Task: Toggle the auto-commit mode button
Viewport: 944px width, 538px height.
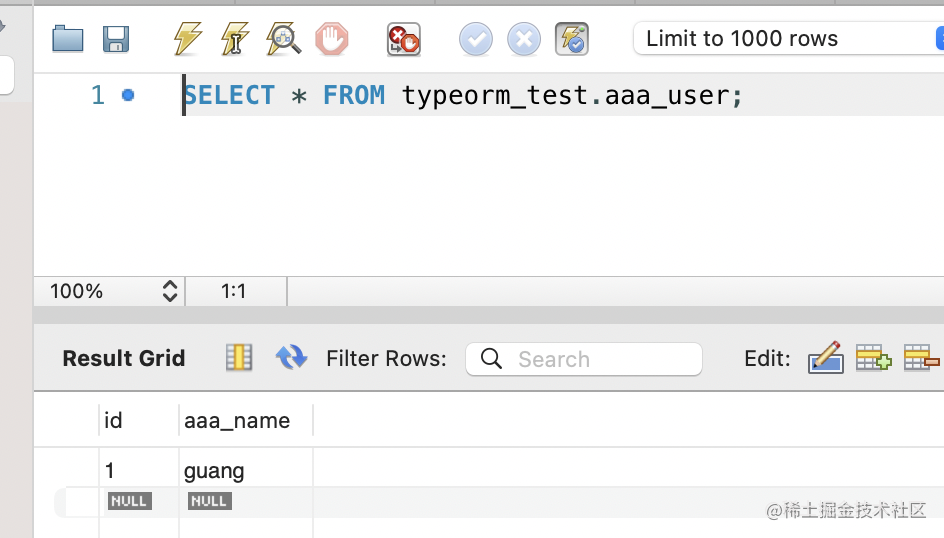Action: click(x=572, y=40)
